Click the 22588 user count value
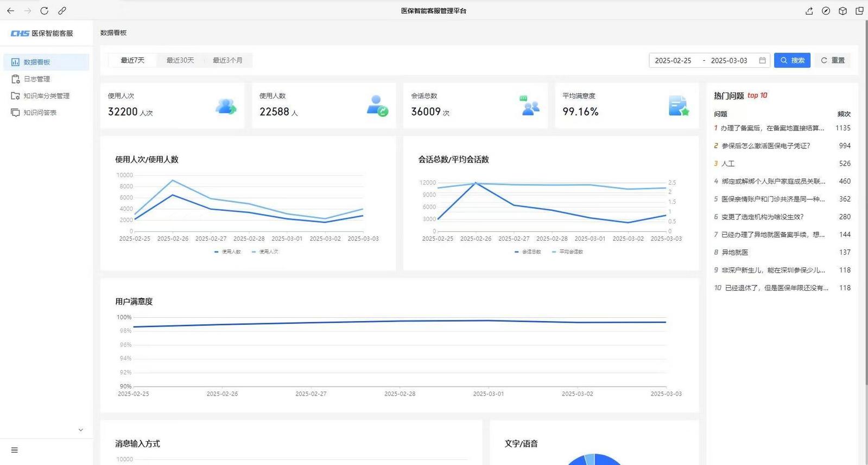The width and height of the screenshot is (868, 465). [x=274, y=111]
